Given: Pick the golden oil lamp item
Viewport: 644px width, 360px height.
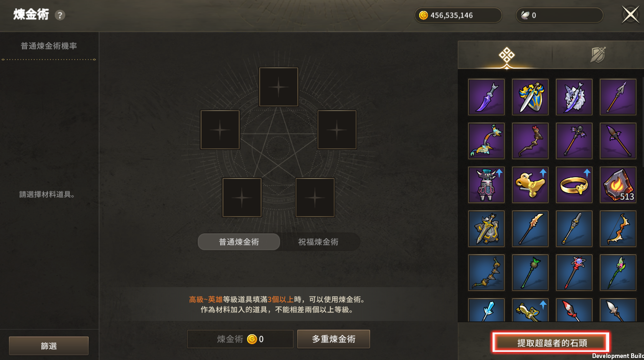Looking at the screenshot, I should click(x=530, y=184).
